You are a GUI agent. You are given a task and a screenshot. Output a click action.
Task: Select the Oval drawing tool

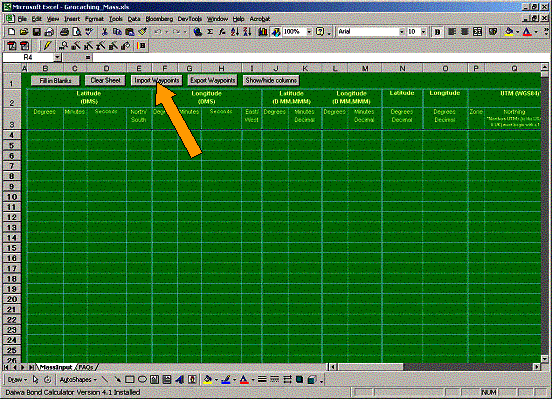142,380
